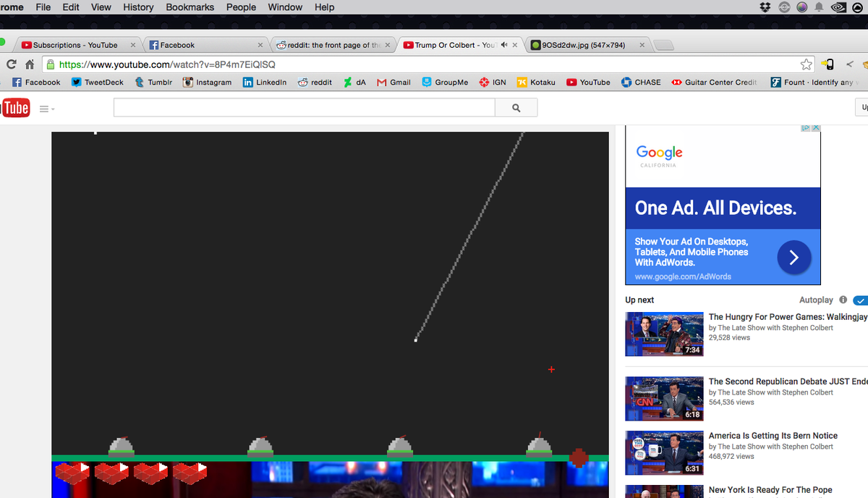Screen dimensions: 868x498
Task: Open the GroupMe bookmark
Action: click(x=445, y=83)
